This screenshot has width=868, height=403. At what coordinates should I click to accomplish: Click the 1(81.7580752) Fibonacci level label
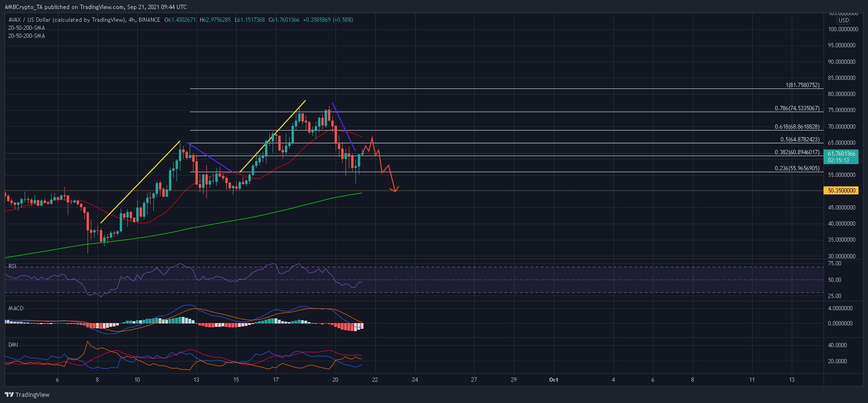(802, 85)
